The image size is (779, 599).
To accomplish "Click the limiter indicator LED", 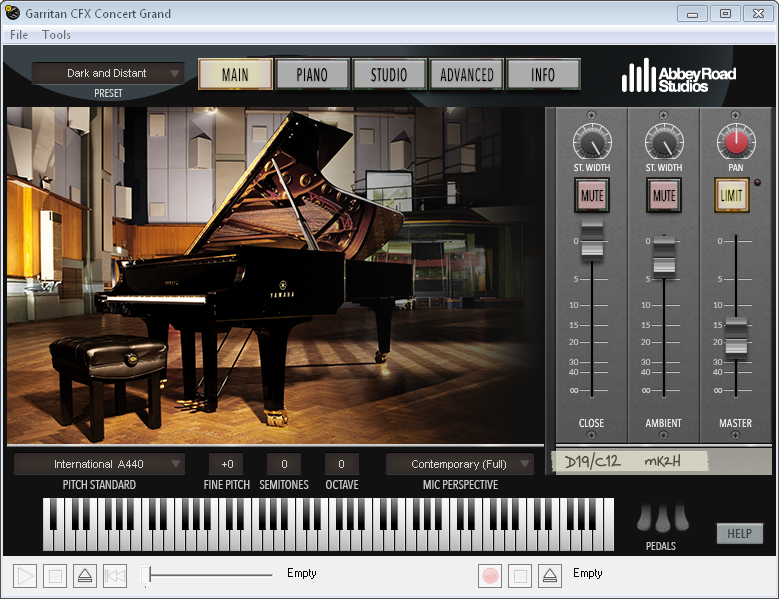I will click(757, 182).
